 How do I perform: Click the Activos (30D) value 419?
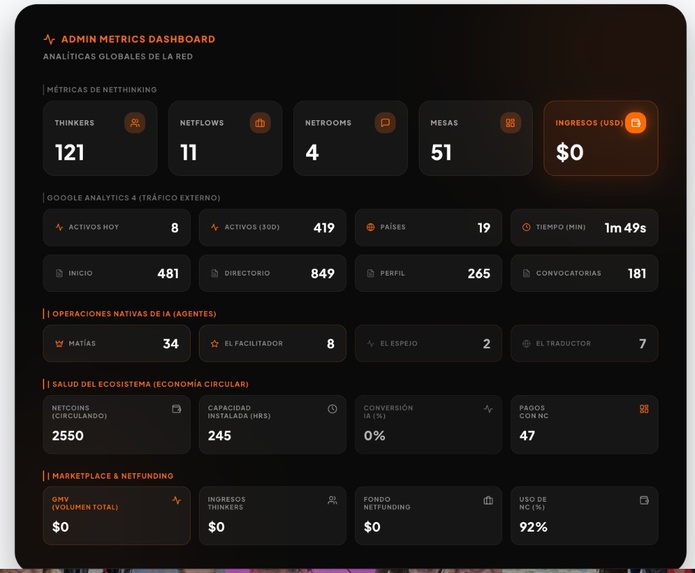coord(324,228)
